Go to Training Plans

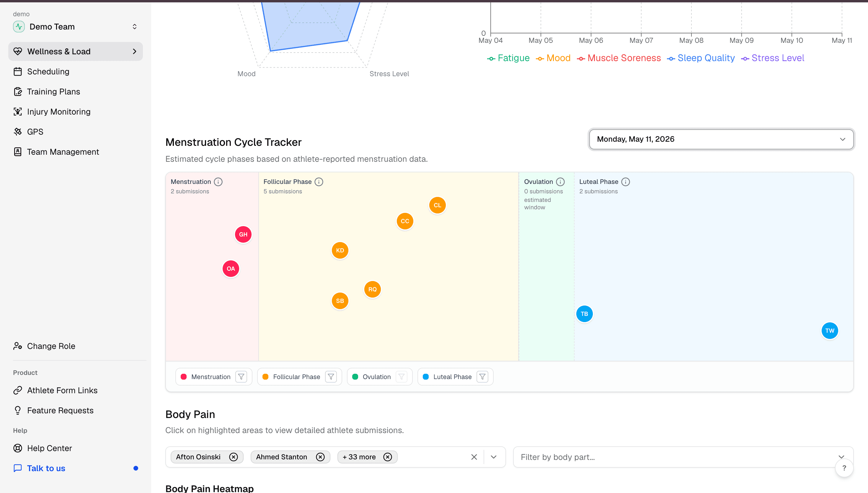coord(76,92)
